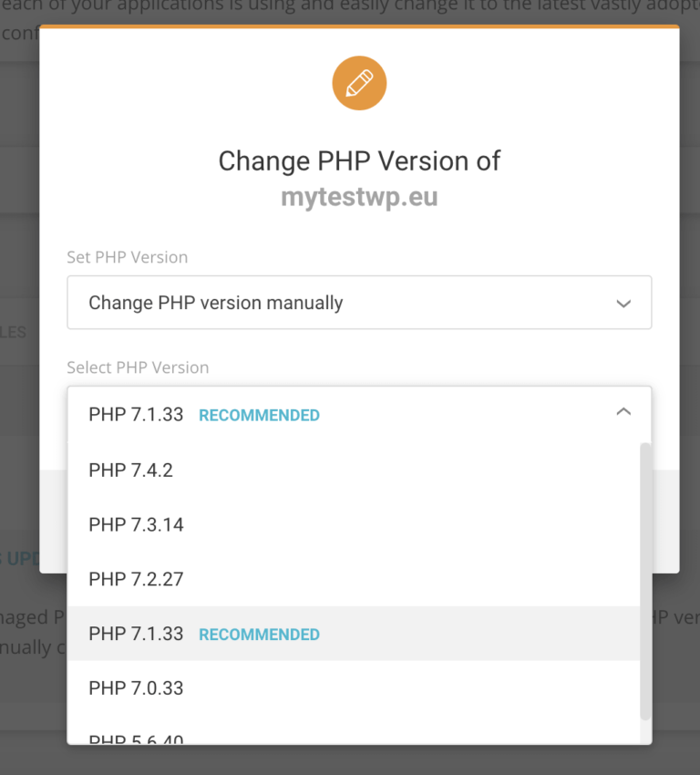Click the orange pencil edit icon
Screen dimensions: 700x775
[359, 82]
